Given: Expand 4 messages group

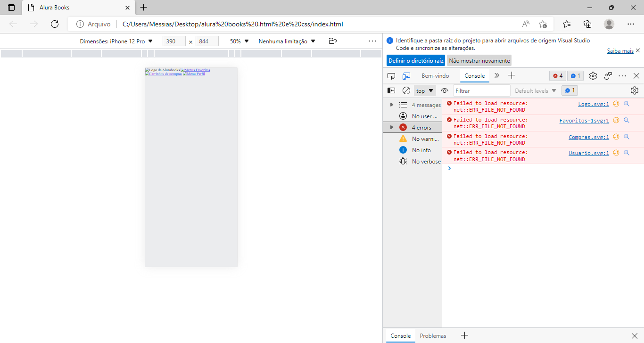Looking at the screenshot, I should (391, 105).
